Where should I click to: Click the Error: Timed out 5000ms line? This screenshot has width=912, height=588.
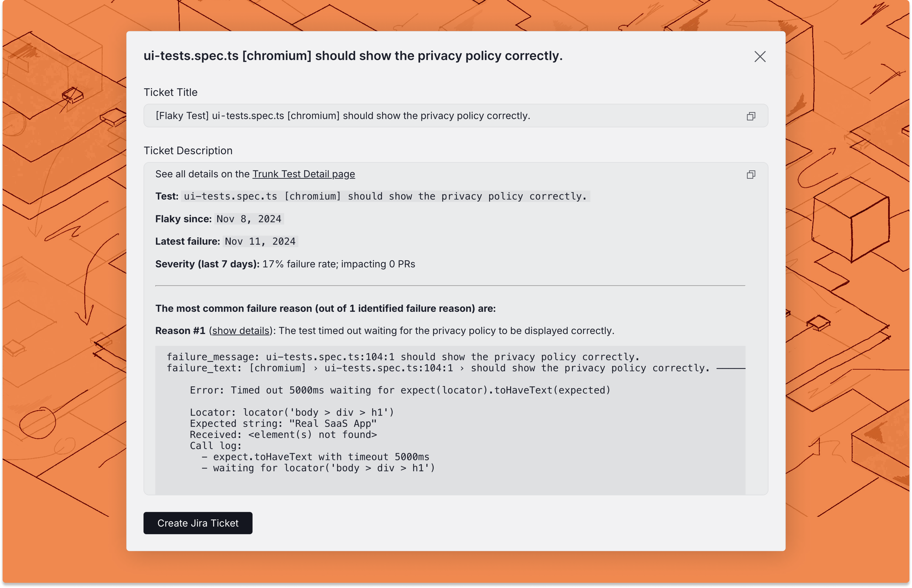point(400,390)
